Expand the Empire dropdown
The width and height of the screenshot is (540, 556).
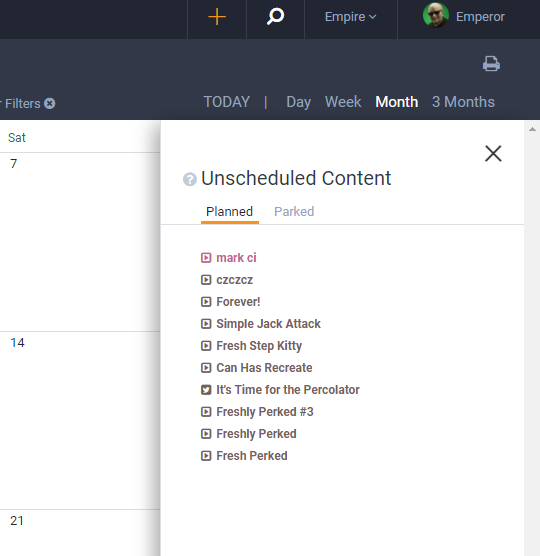click(350, 17)
